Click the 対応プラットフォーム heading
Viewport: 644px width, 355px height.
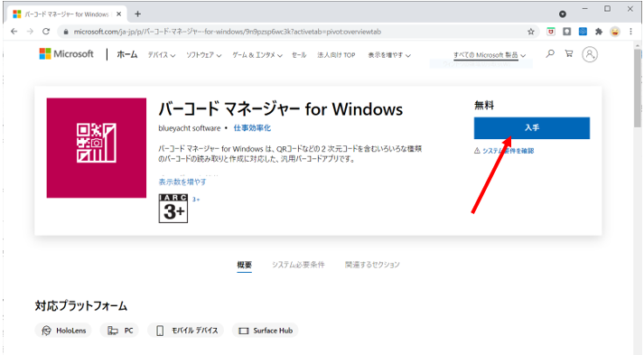click(81, 306)
